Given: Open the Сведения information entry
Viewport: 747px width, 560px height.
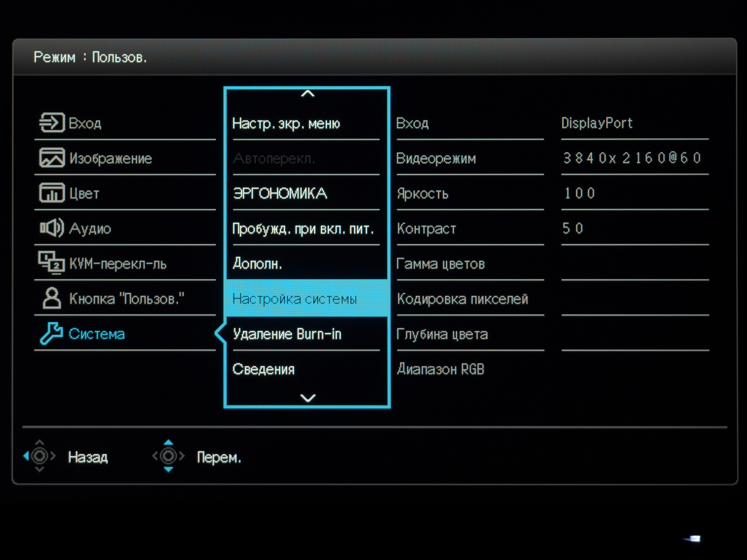Looking at the screenshot, I should pyautogui.click(x=264, y=369).
